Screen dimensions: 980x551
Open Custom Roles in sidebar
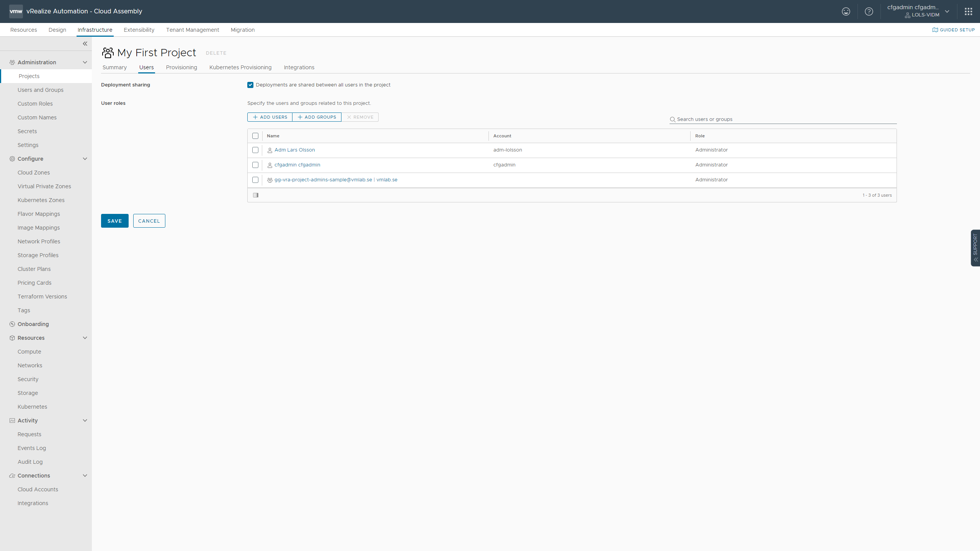point(35,104)
